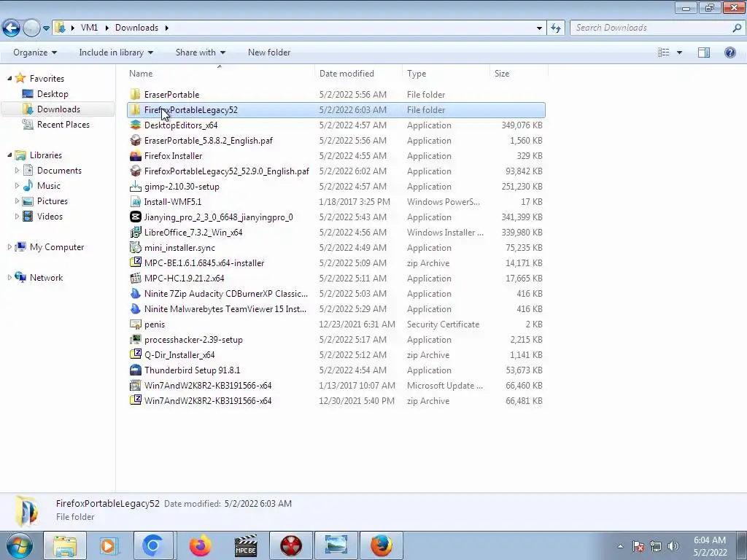Viewport: 747px width, 560px height.
Task: Select the gimp-2.10.30-setup icon
Action: tap(135, 186)
